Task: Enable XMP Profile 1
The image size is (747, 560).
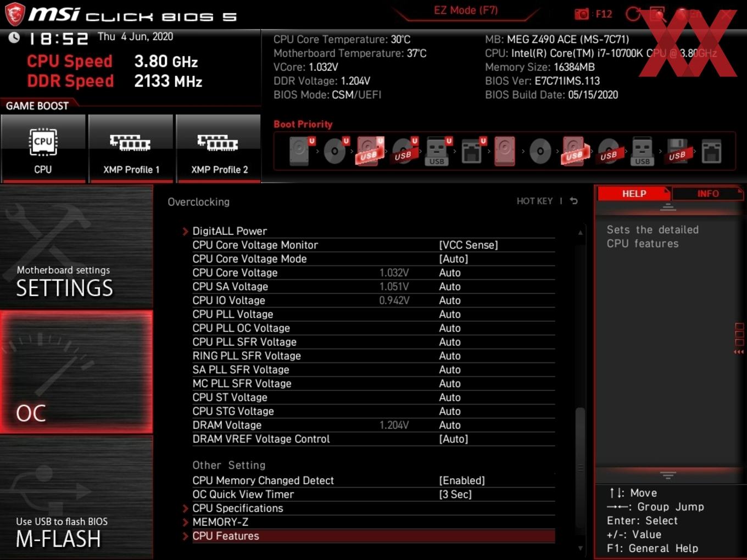Action: [x=131, y=148]
